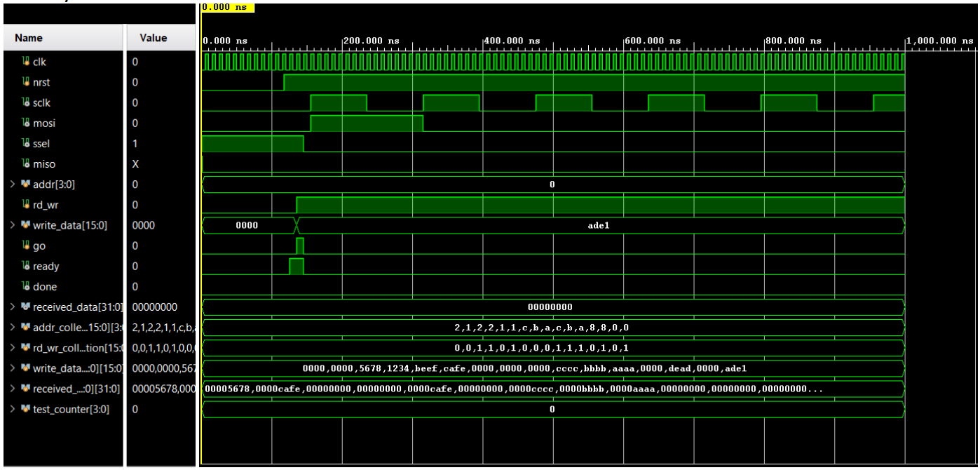Viewport: 980px width, 470px height.
Task: Select the ssel signal name
Action: coord(41,143)
